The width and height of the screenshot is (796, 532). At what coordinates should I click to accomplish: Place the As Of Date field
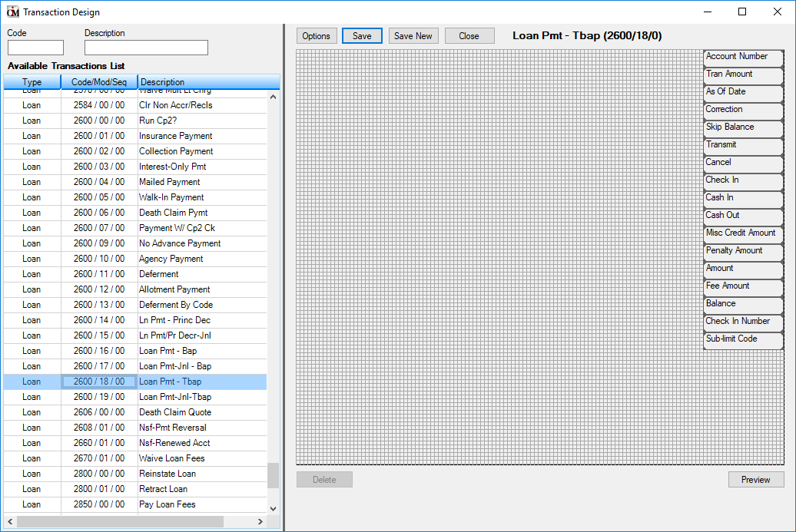click(x=742, y=91)
